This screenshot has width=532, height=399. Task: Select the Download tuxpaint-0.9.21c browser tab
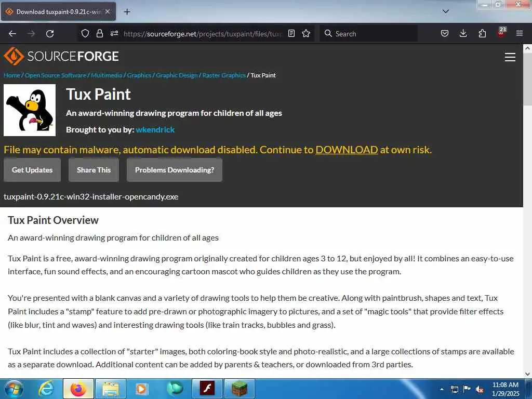click(x=58, y=11)
